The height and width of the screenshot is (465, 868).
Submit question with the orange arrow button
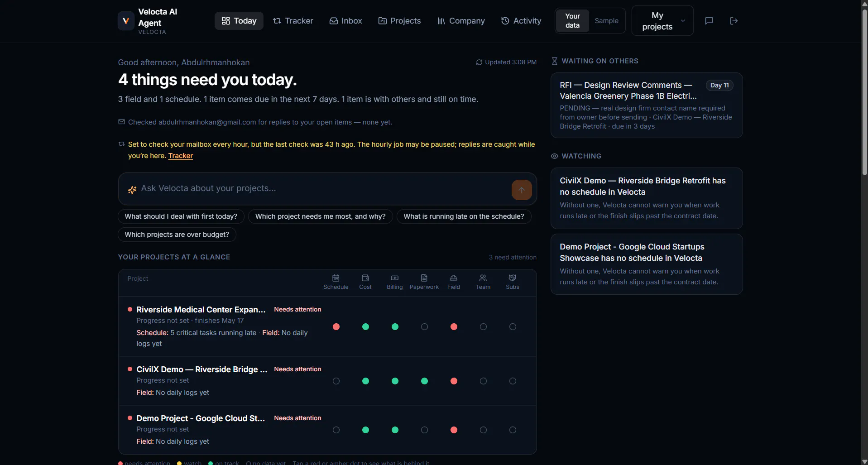522,190
